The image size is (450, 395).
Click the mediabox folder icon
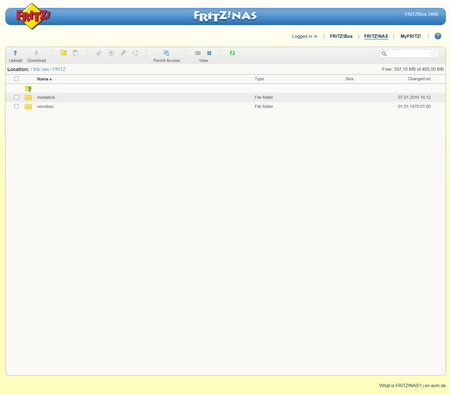pyautogui.click(x=28, y=97)
